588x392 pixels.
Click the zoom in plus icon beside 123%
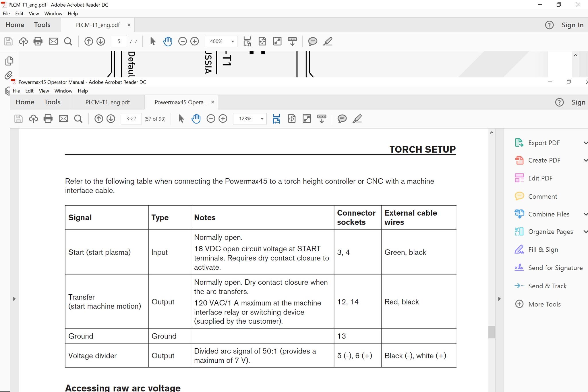pyautogui.click(x=223, y=119)
